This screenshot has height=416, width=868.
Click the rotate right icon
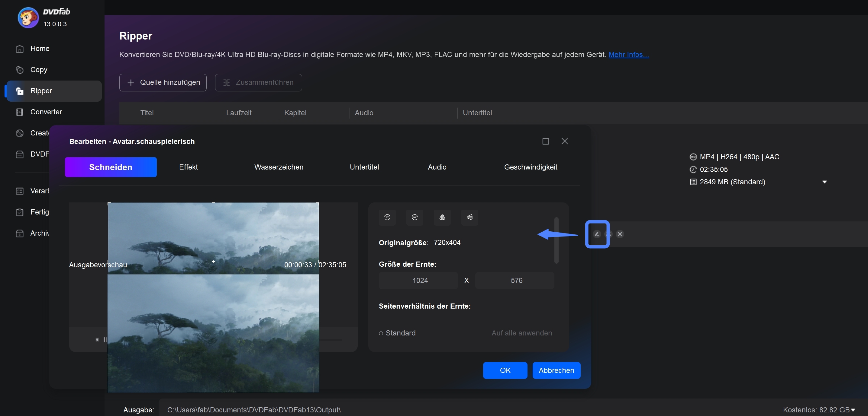[415, 217]
